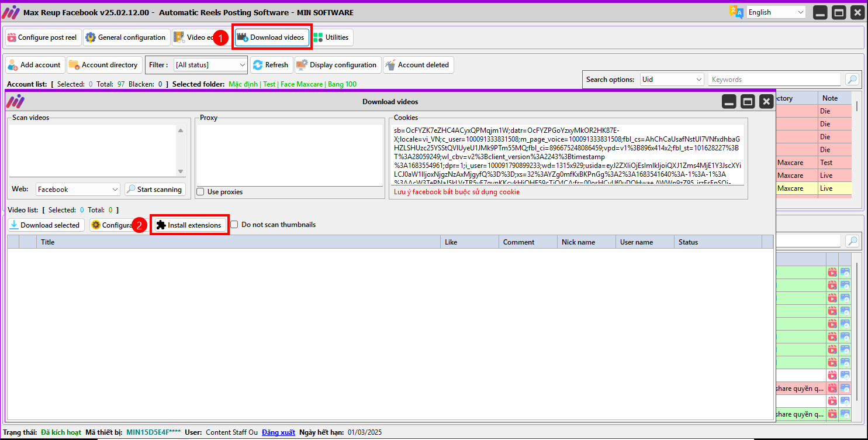Click the magnifier button in lower right panel

coord(852,241)
